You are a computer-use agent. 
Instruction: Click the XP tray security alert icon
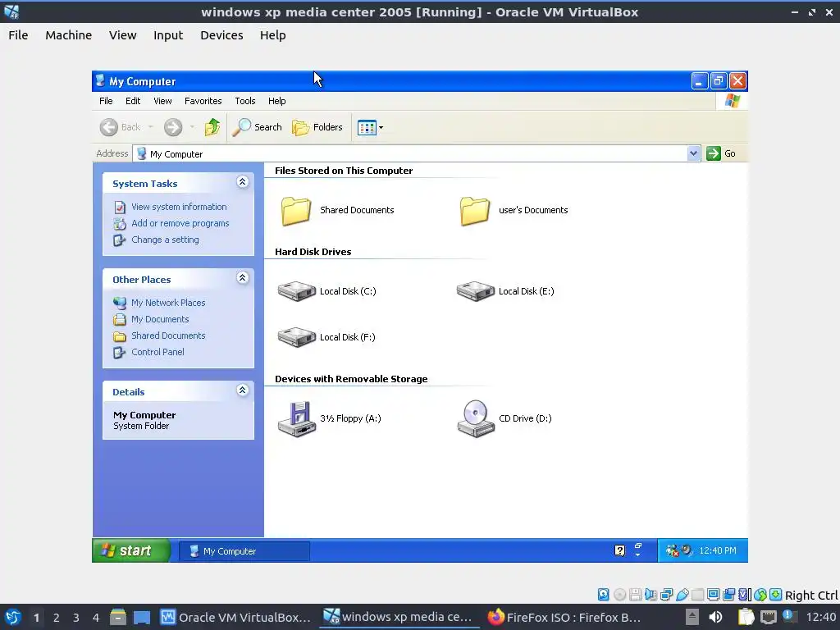point(672,550)
